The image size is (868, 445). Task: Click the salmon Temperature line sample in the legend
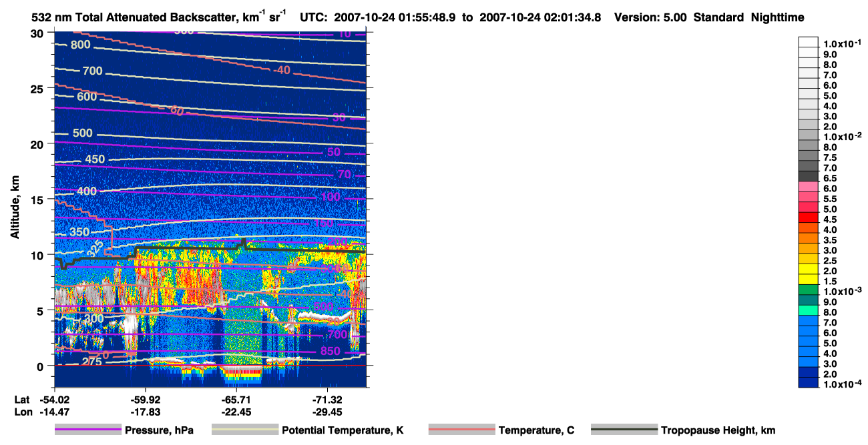click(x=462, y=430)
